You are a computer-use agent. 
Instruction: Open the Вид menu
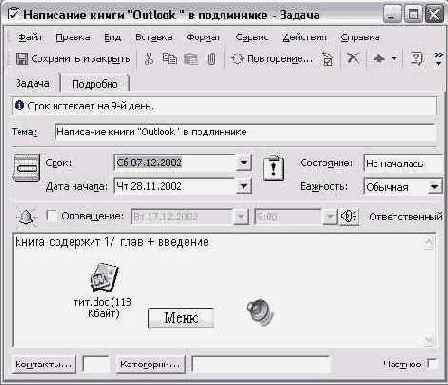click(112, 37)
